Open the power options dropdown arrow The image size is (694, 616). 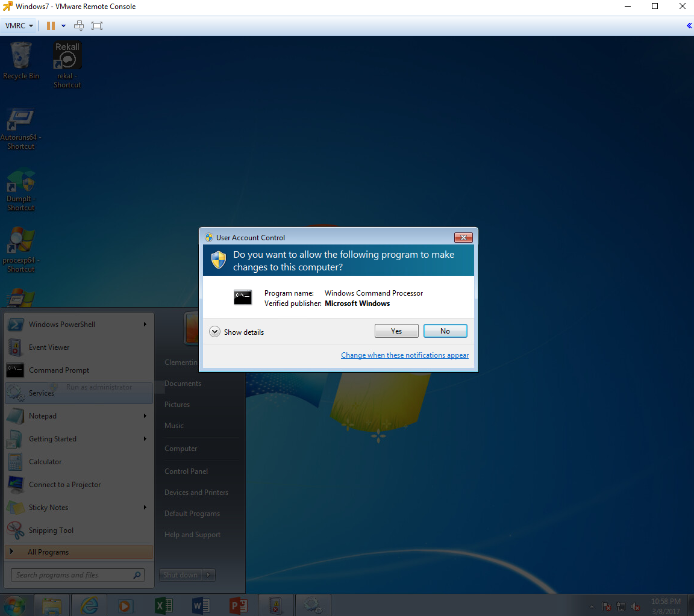pyautogui.click(x=63, y=26)
